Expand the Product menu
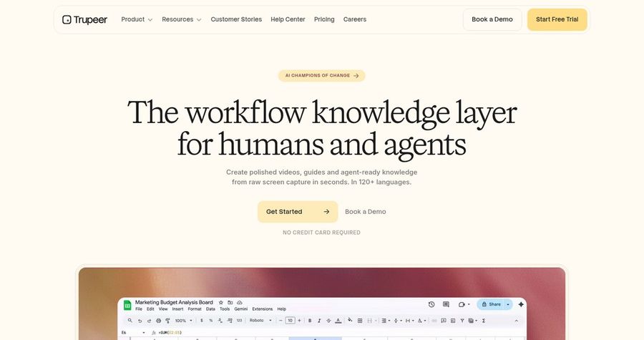 (x=137, y=19)
